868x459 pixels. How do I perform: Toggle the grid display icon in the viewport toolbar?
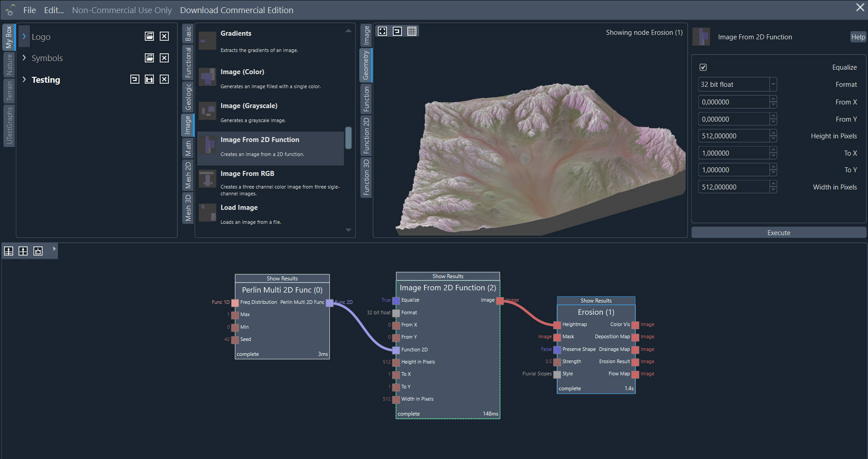(x=412, y=31)
